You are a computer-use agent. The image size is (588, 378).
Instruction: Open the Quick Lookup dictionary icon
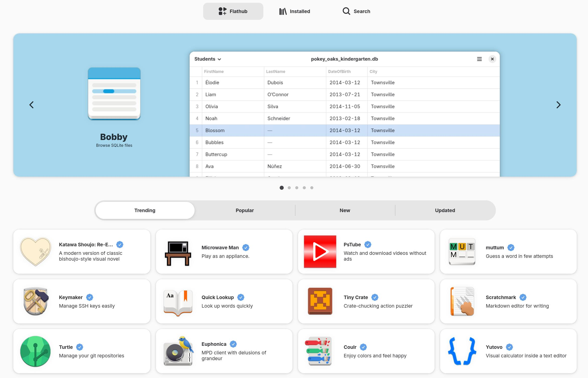(178, 303)
